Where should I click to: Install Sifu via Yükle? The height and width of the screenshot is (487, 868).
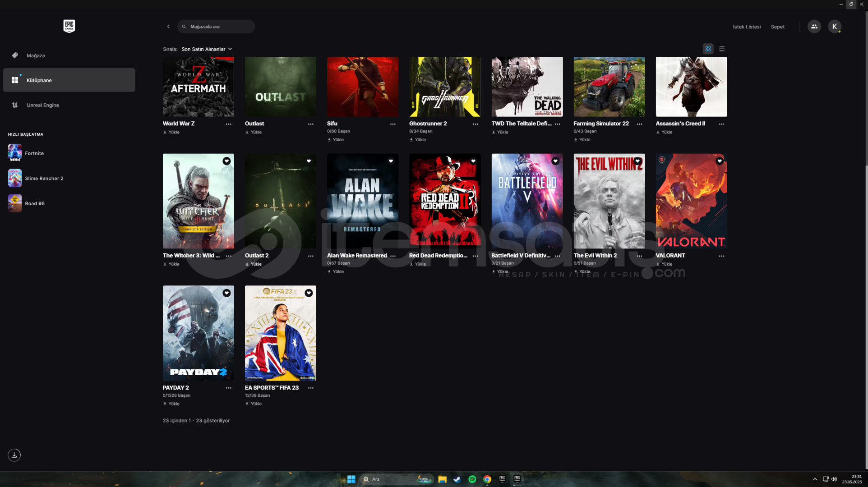click(x=336, y=140)
